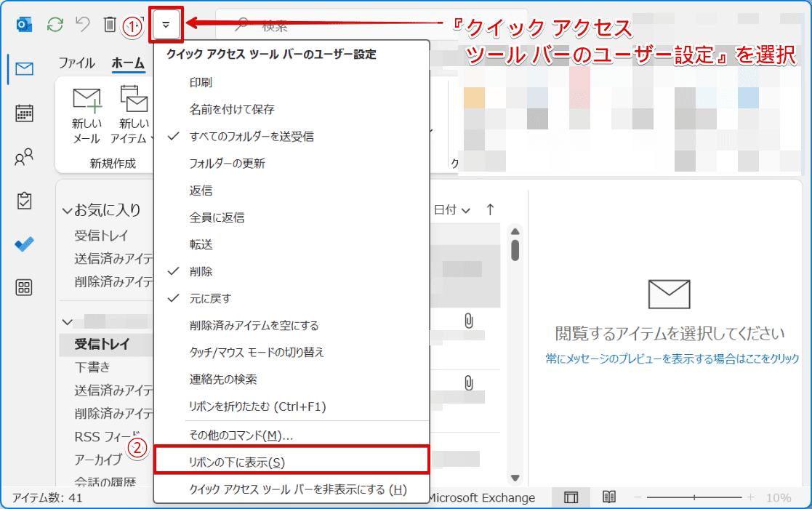Open People view from the navigation bar
812x509 pixels.
pyautogui.click(x=24, y=157)
